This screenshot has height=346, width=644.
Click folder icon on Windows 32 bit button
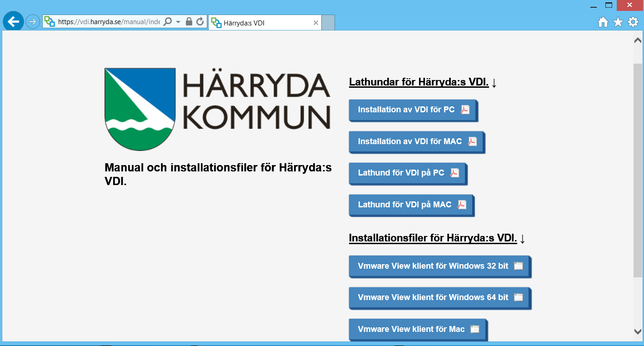(x=519, y=266)
